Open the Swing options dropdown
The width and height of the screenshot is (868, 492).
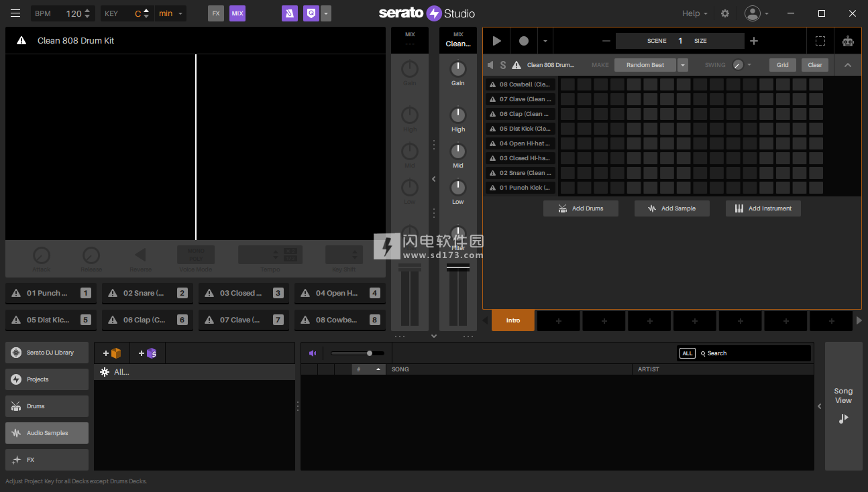point(749,65)
